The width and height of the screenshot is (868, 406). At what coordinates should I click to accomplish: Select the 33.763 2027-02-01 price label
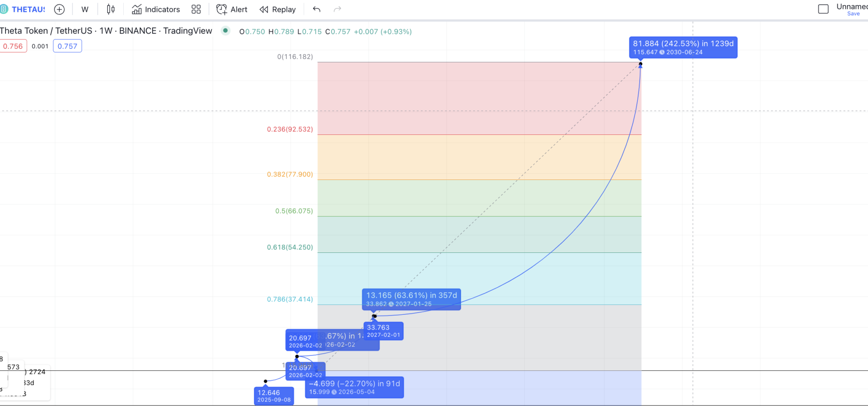point(384,331)
